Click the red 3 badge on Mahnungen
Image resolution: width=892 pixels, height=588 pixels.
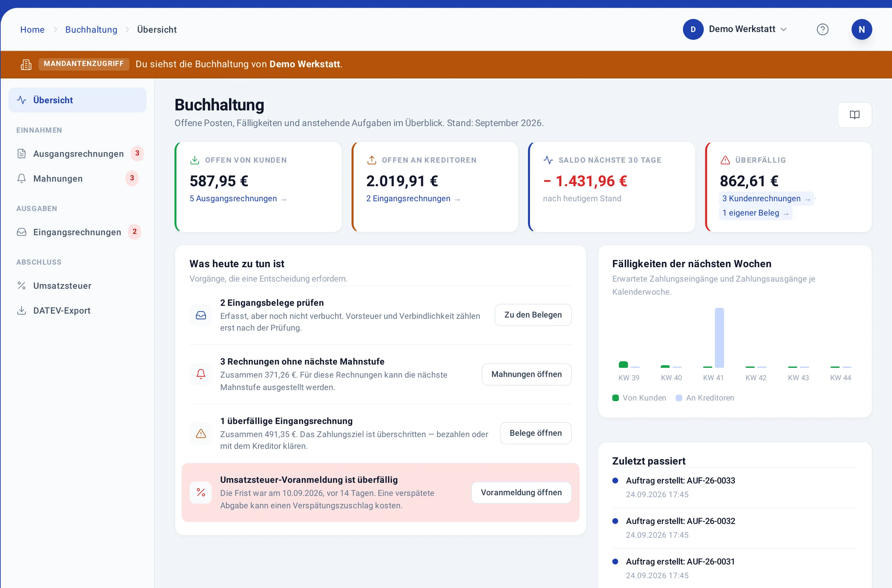pyautogui.click(x=132, y=178)
